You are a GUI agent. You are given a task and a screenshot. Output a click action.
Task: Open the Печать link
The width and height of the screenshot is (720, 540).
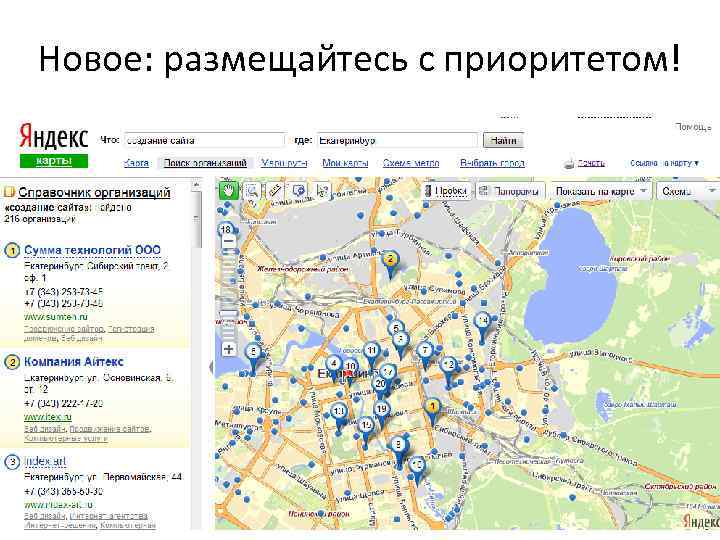(x=591, y=163)
